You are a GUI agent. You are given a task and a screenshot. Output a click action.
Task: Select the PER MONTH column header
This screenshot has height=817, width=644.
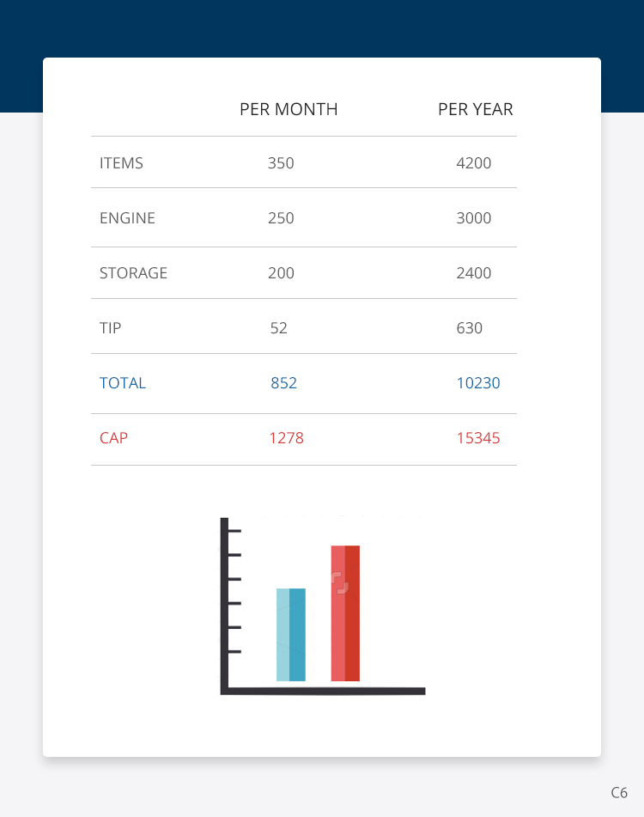coord(289,109)
